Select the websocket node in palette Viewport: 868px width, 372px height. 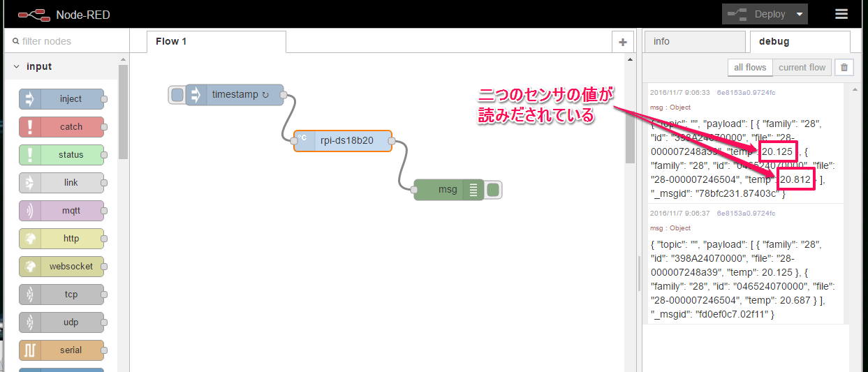click(x=61, y=267)
